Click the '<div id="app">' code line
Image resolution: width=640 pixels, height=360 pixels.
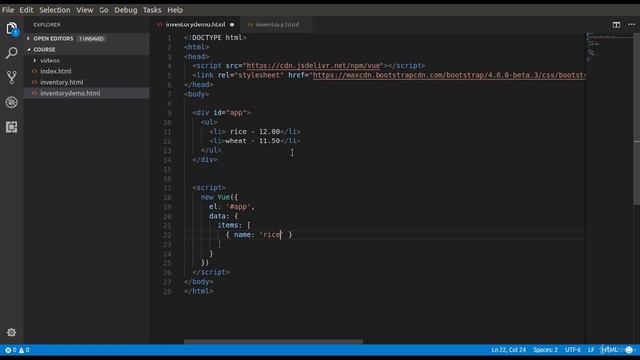pyautogui.click(x=222, y=113)
